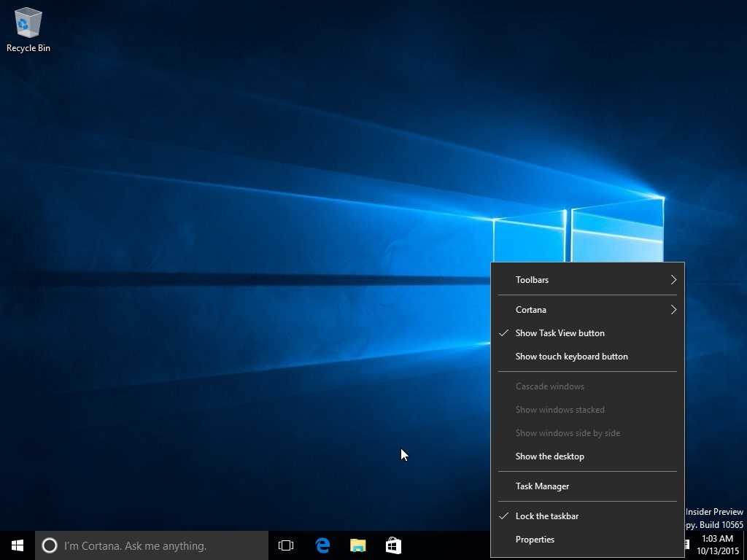747x560 pixels.
Task: Click the Cortana circle icon
Action: 50,545
